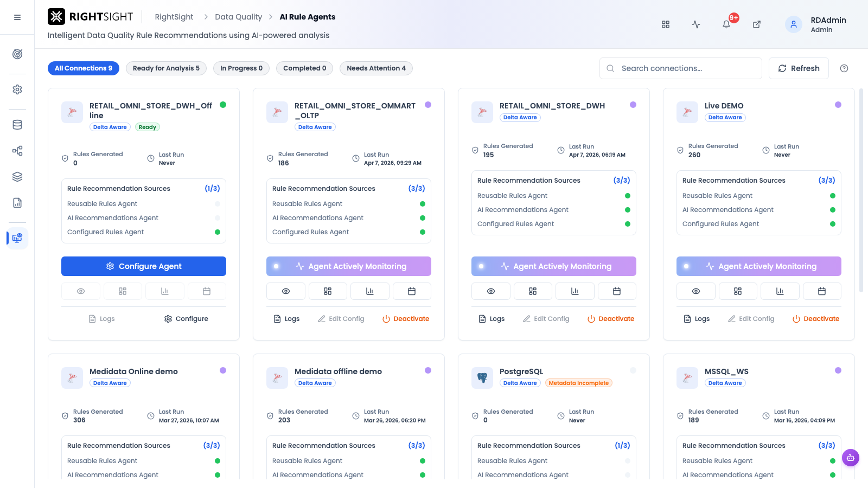Viewport: 868px width, 488px height.
Task: Click the page vertical scrollbar
Action: pyautogui.click(x=861, y=190)
